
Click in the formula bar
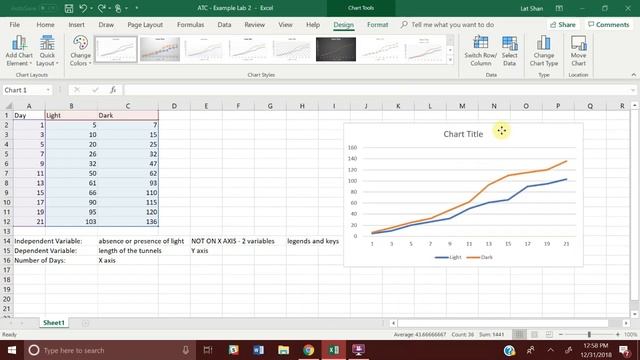tap(376, 90)
